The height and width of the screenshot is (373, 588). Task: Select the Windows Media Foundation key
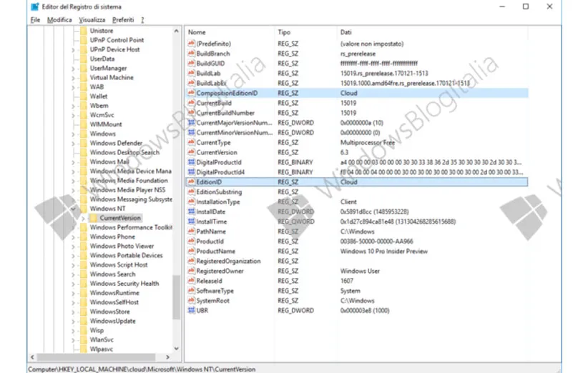129,181
